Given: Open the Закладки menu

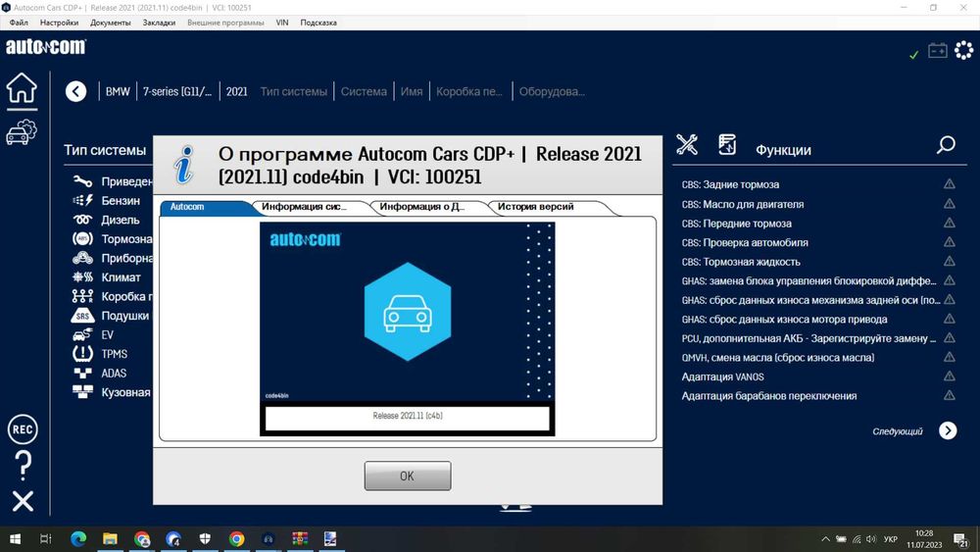Looking at the screenshot, I should (159, 23).
